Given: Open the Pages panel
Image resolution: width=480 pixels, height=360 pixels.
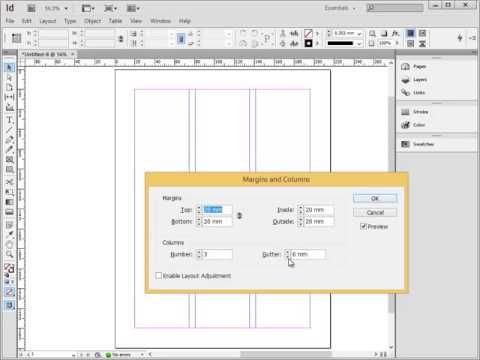Looking at the screenshot, I should tap(414, 67).
